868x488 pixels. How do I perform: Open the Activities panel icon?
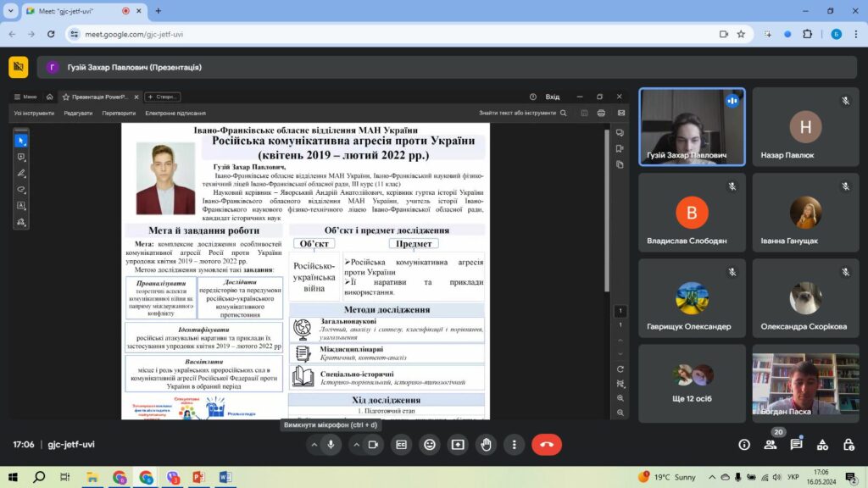click(x=822, y=444)
